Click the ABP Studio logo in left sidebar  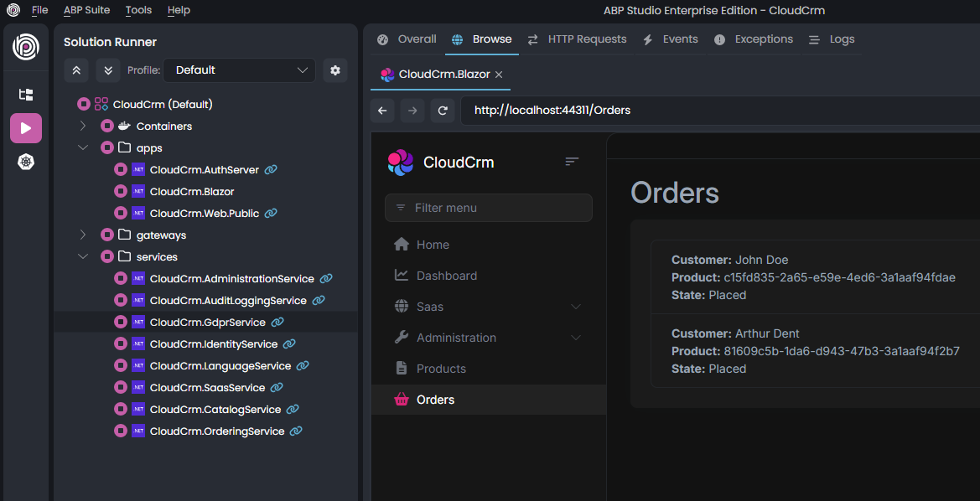[26, 48]
